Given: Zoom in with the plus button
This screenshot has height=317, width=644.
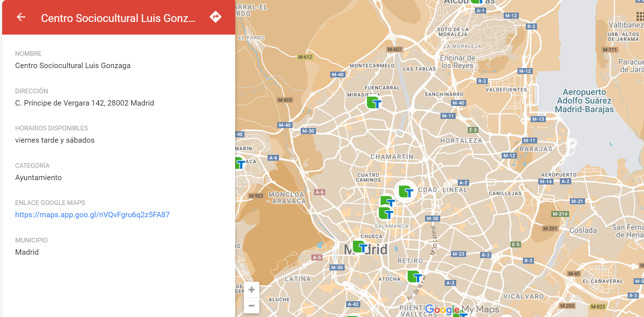Looking at the screenshot, I should pos(251,290).
